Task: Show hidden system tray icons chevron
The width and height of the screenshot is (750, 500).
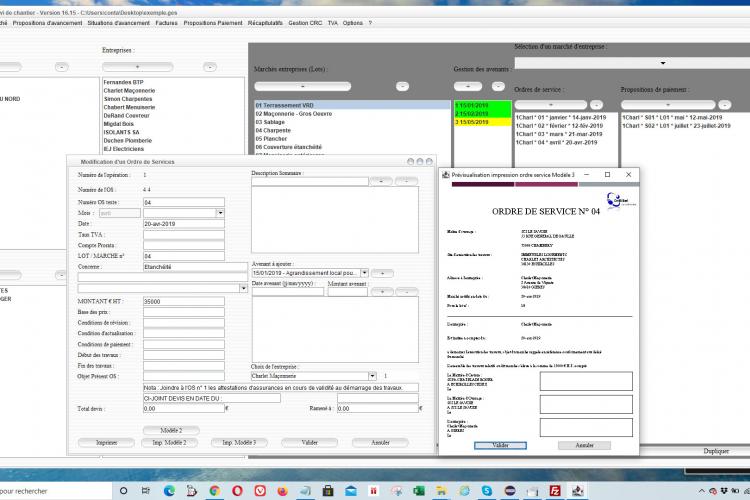Action: point(702,491)
